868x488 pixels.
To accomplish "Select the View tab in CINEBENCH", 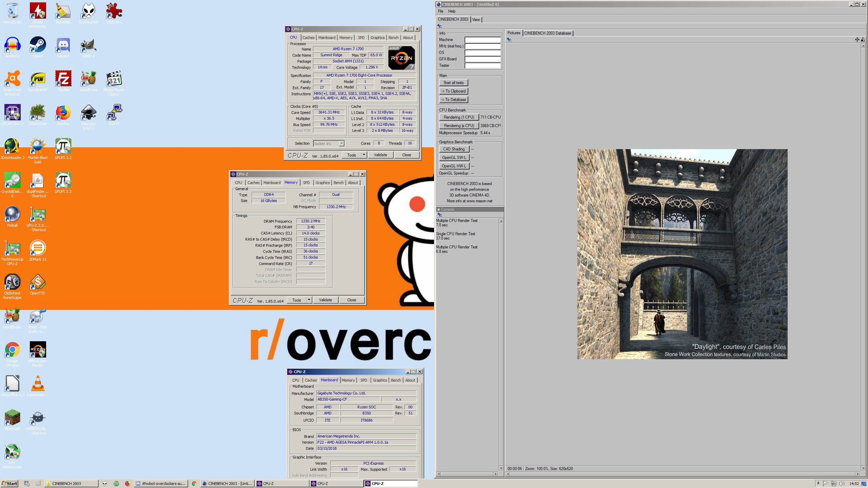I will tap(476, 20).
